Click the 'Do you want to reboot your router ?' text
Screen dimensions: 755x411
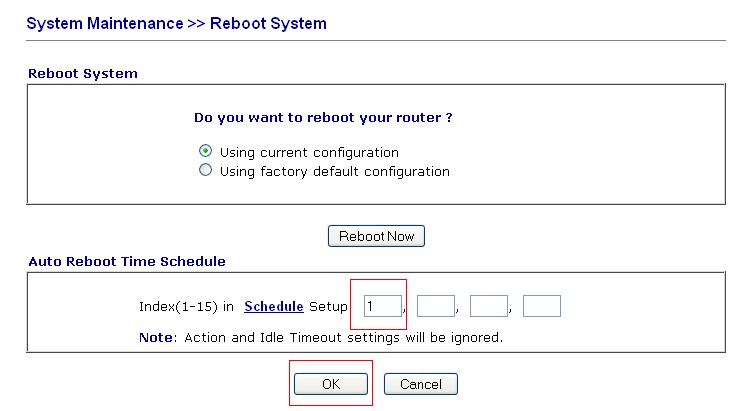[x=323, y=118]
